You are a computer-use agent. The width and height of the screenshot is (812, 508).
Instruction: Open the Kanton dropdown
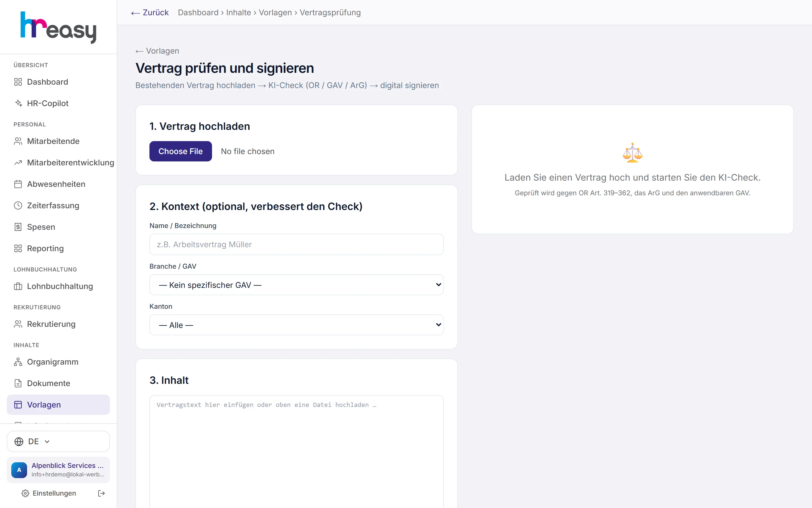point(296,325)
